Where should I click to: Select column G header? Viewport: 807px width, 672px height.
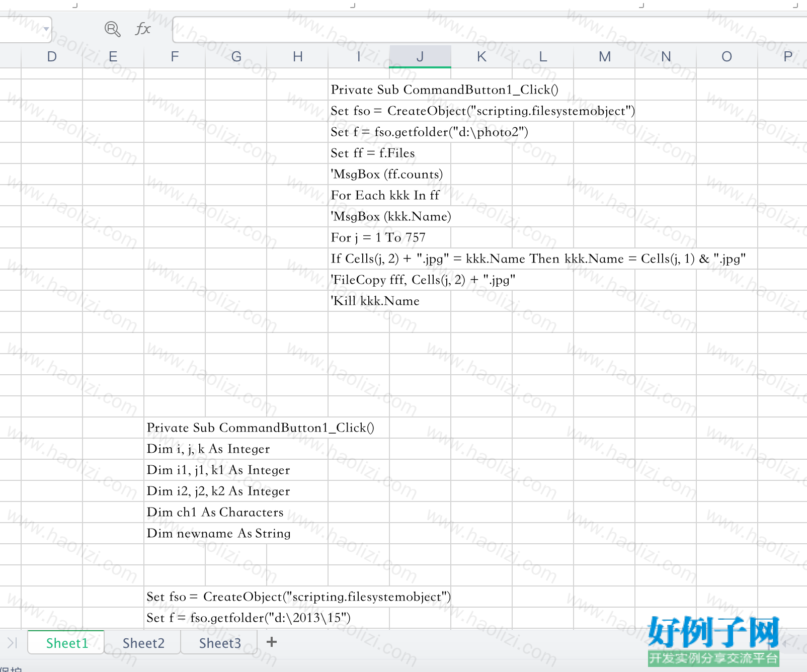click(x=236, y=57)
